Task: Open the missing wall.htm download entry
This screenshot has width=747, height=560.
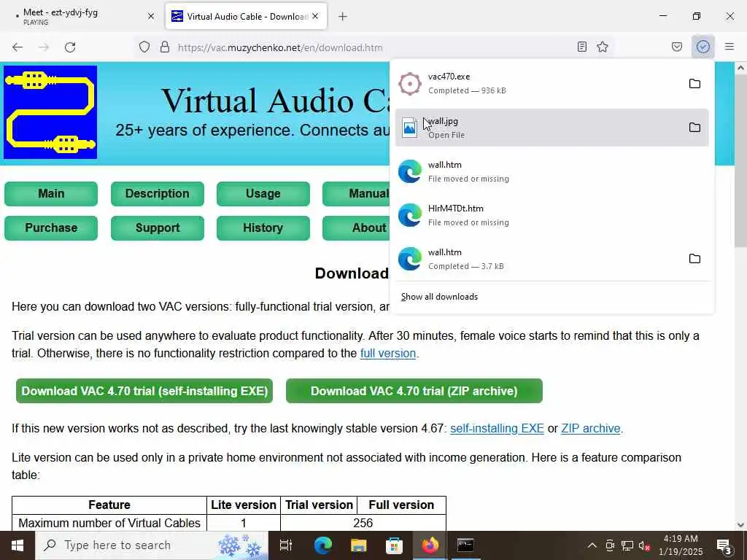Action: (551, 171)
